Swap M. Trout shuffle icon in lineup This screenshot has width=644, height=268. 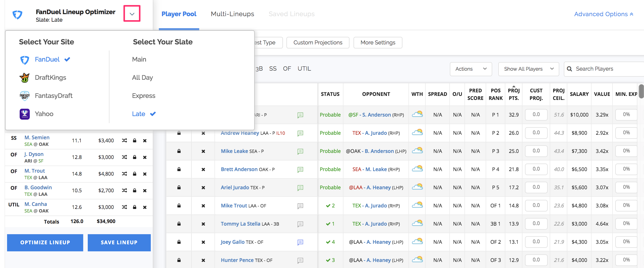(x=124, y=174)
